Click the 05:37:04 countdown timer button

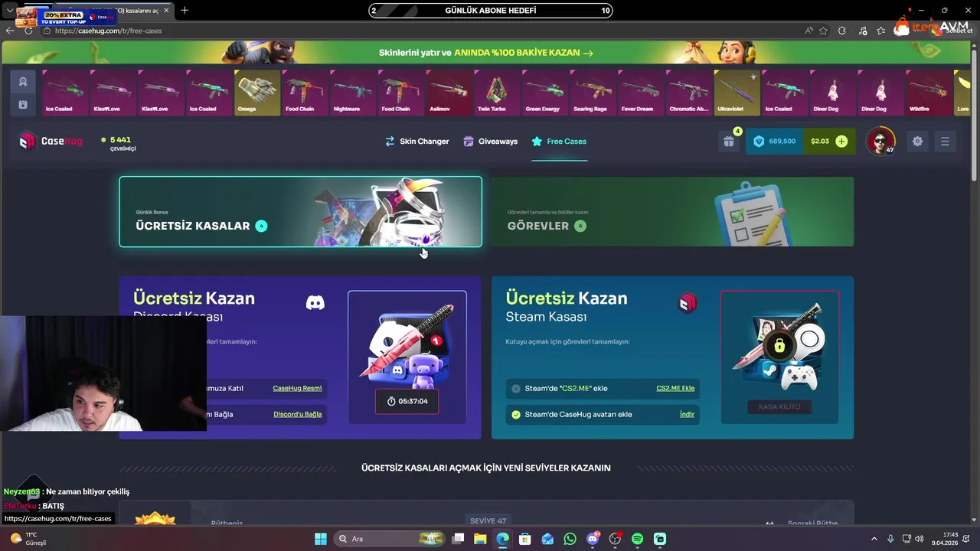407,401
